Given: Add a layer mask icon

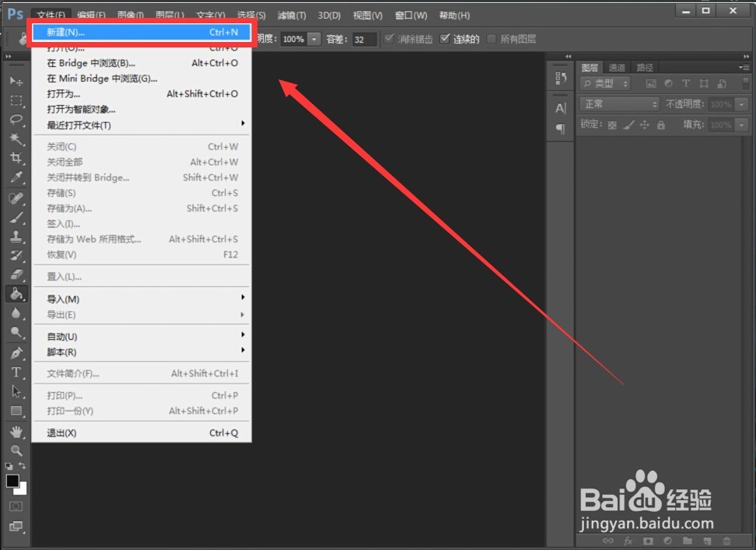Looking at the screenshot, I should [648, 541].
